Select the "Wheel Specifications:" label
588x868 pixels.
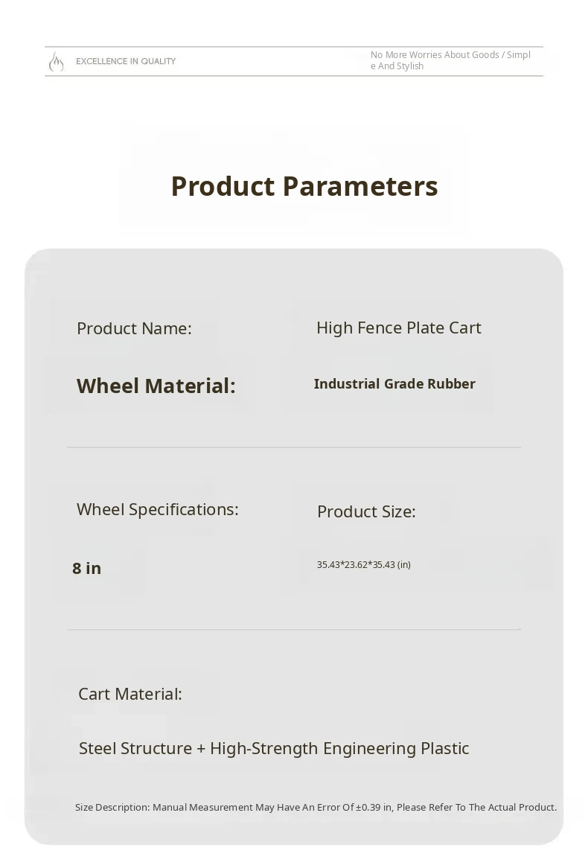tap(157, 509)
